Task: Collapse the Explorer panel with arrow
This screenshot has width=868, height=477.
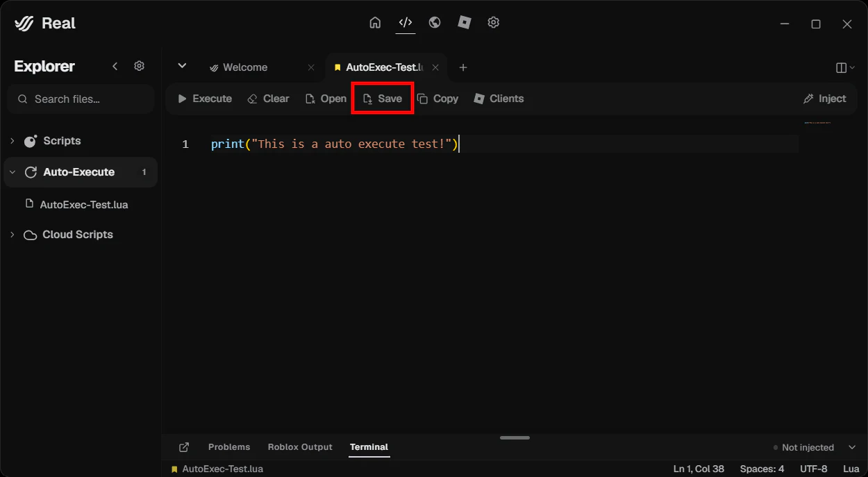Action: coord(115,67)
